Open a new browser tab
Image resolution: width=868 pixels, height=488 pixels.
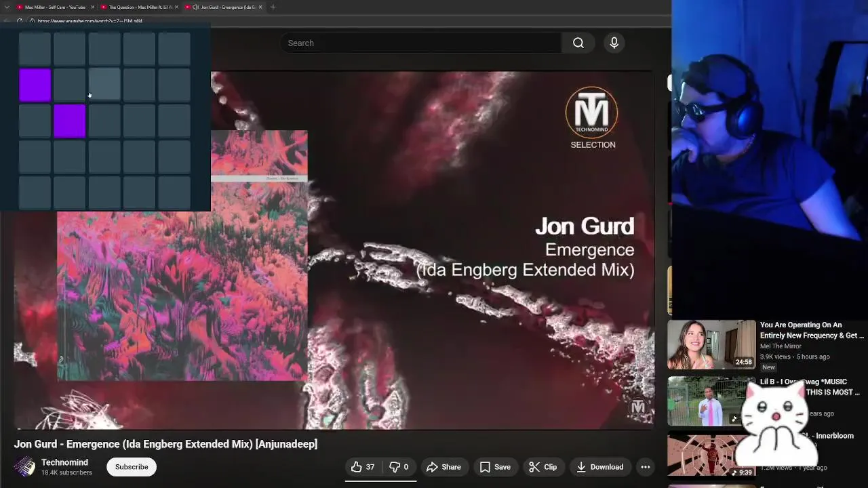coord(273,7)
